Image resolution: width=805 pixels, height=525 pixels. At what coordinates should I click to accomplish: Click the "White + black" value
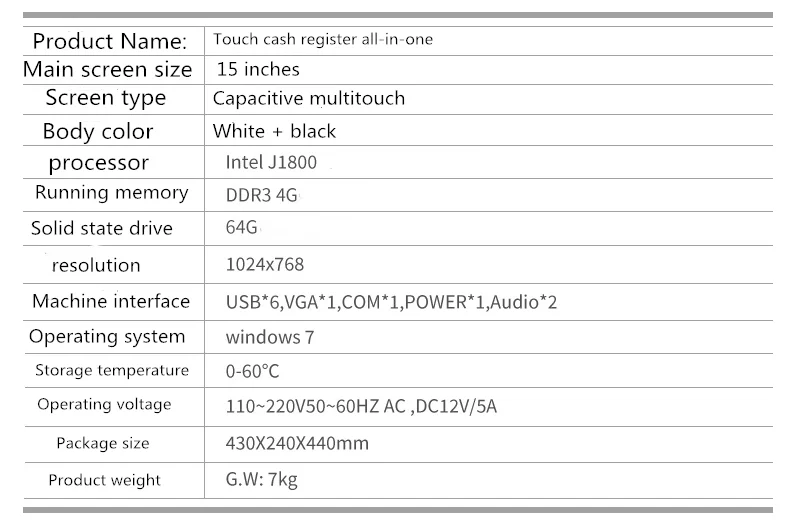click(274, 131)
